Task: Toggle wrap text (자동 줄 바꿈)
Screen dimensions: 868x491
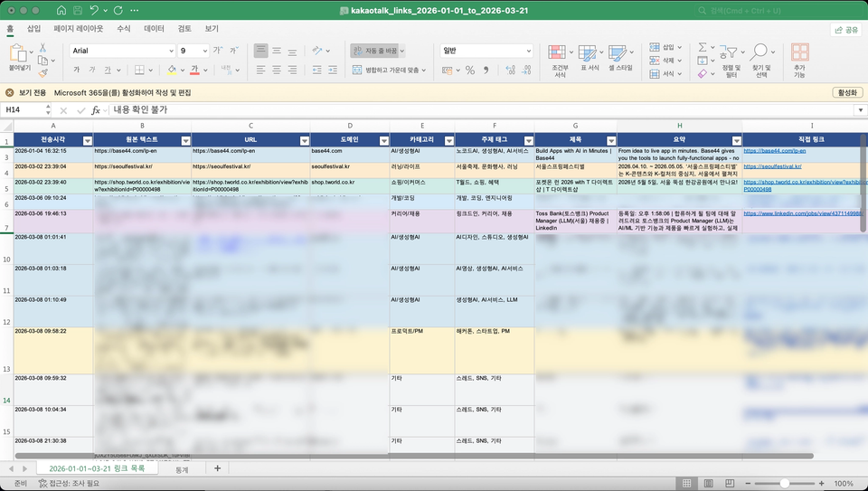Action: pos(375,51)
